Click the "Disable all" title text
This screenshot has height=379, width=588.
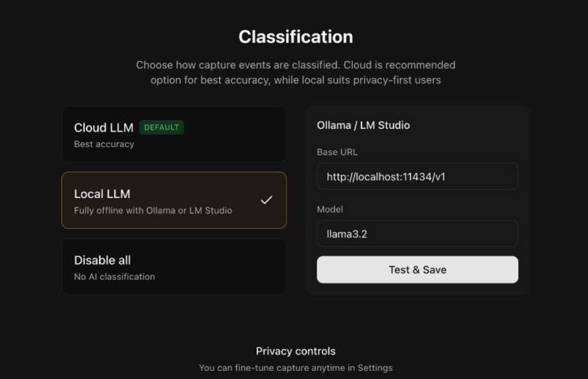[x=102, y=260]
